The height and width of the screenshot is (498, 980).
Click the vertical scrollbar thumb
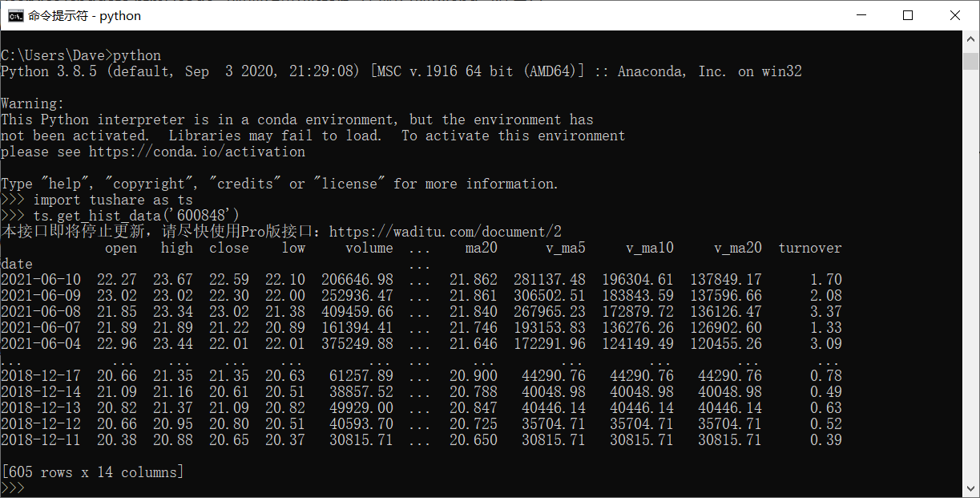(970, 62)
